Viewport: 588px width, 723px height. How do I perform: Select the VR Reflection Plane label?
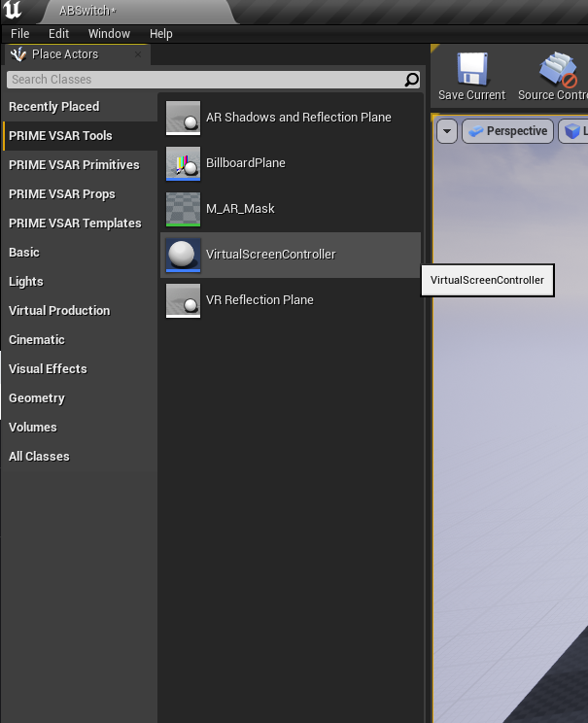[259, 299]
